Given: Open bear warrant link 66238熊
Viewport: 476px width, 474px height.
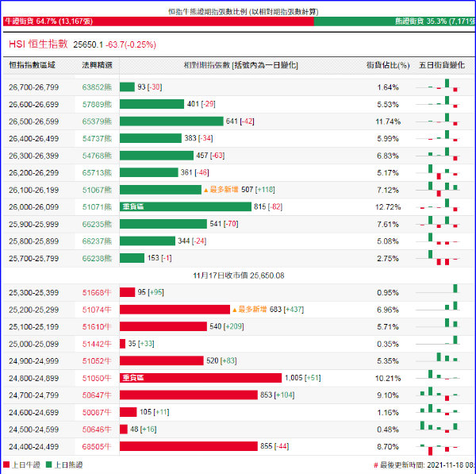Looking at the screenshot, I should [97, 258].
